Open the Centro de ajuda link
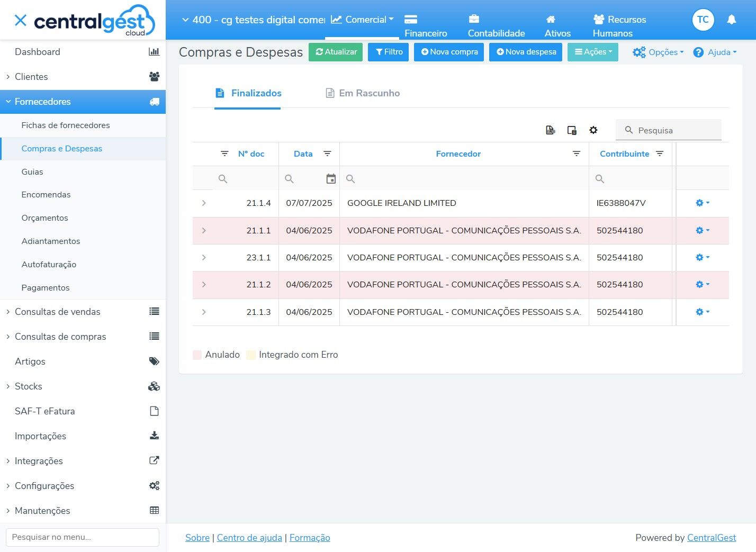Screen dimensions: 756x552 pyautogui.click(x=249, y=538)
